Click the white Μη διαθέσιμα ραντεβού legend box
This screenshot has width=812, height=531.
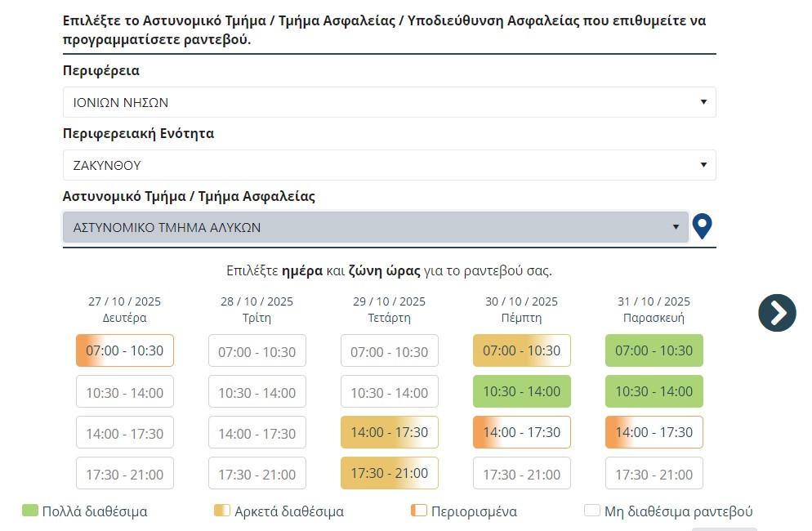pyautogui.click(x=592, y=511)
